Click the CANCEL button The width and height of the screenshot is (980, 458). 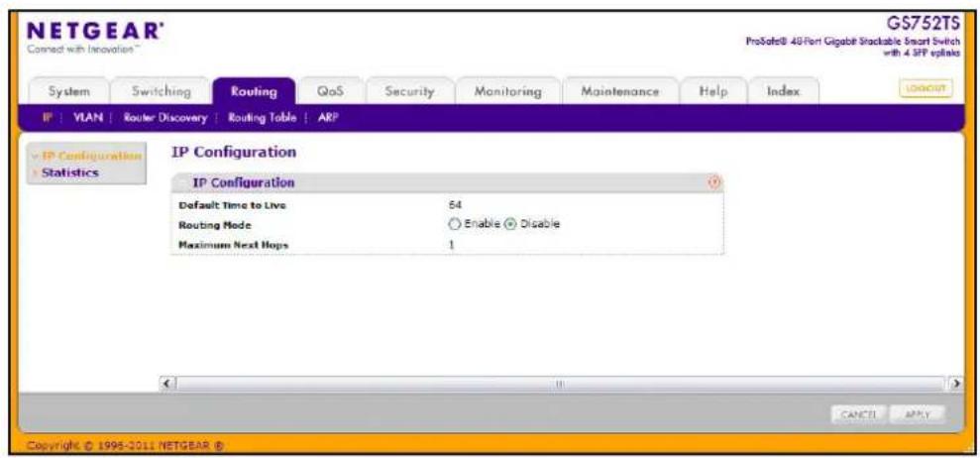(859, 414)
